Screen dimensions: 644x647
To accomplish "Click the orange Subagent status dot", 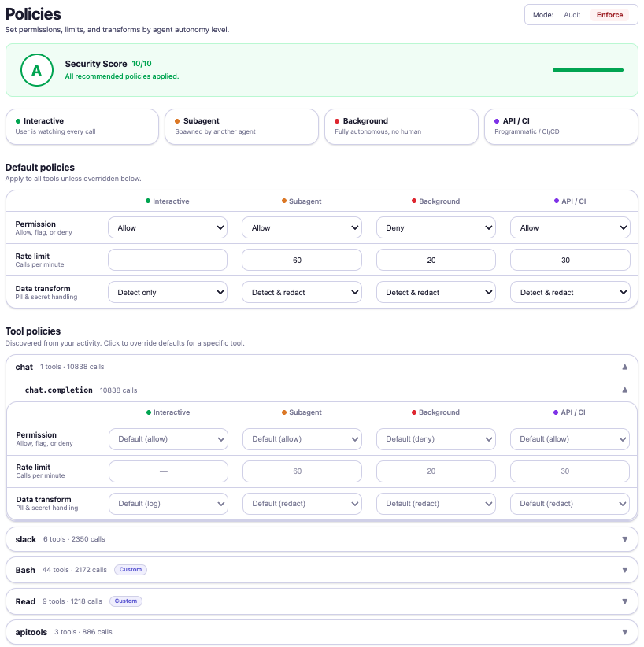I will coord(178,122).
